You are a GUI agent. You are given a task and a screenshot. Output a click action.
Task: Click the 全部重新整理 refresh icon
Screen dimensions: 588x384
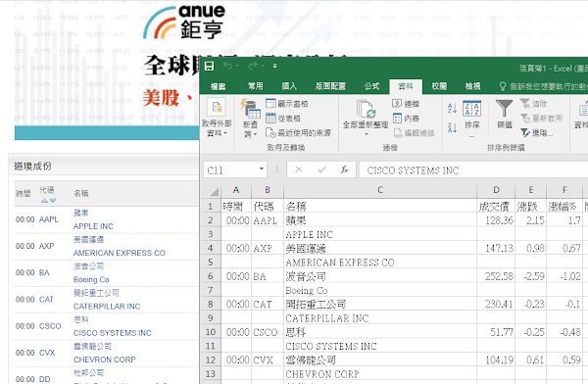366,109
